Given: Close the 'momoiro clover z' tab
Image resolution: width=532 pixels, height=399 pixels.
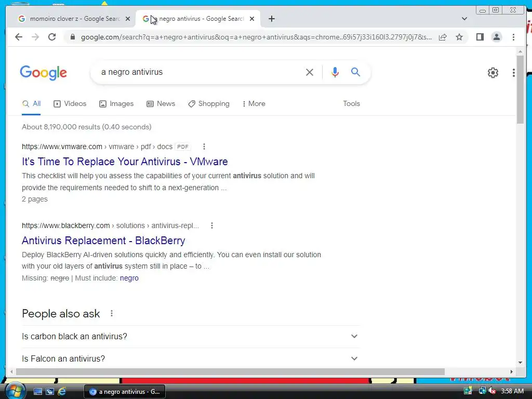Looking at the screenshot, I should click(128, 19).
